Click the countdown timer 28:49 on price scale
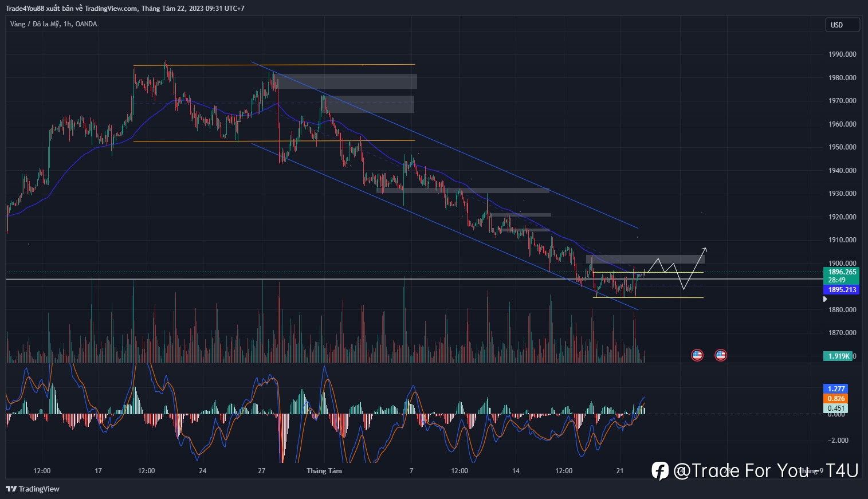Image resolution: width=868 pixels, height=499 pixels. [836, 280]
